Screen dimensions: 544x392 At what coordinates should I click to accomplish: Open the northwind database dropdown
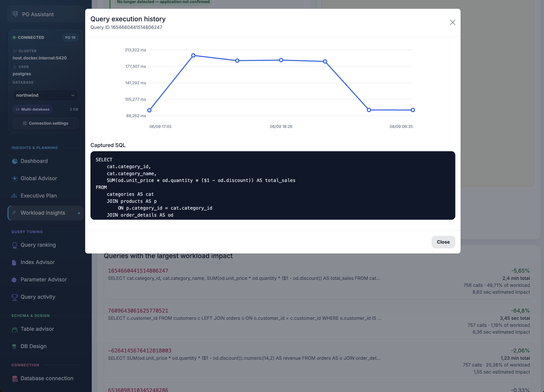click(45, 95)
